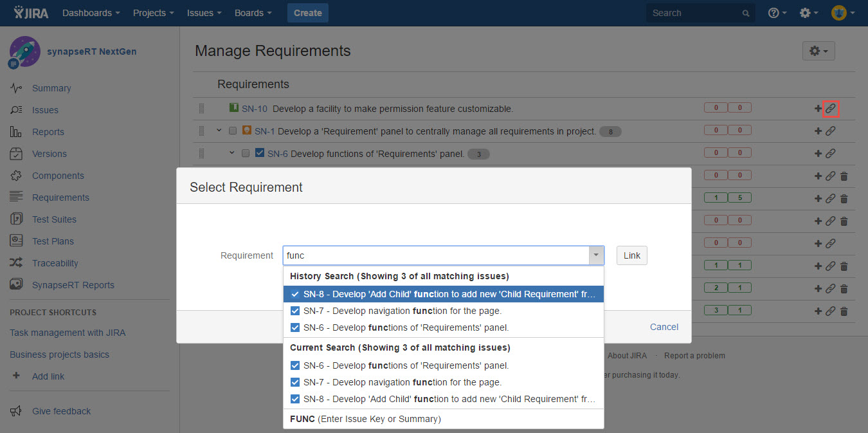Click plus icon on SN-10 row
The height and width of the screenshot is (433, 868).
(x=818, y=109)
